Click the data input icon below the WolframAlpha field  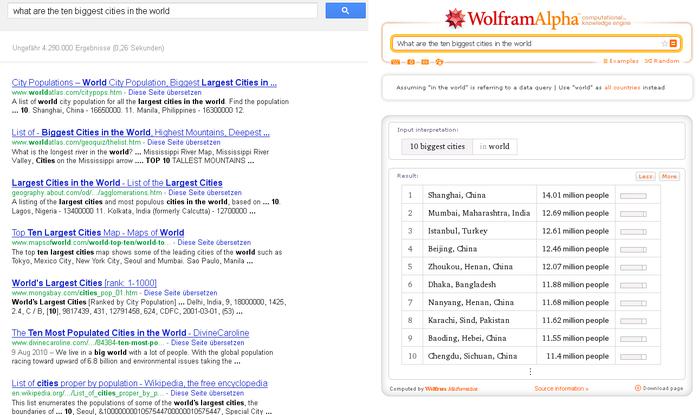(425, 62)
